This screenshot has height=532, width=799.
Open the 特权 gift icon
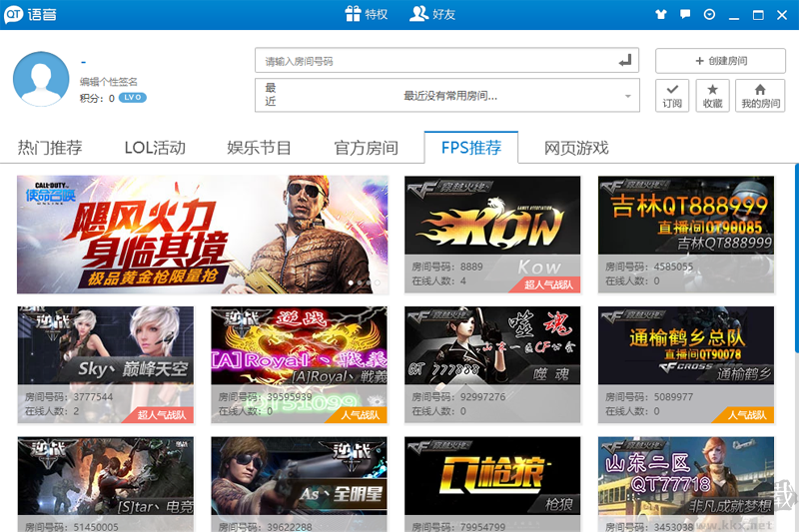pos(353,14)
